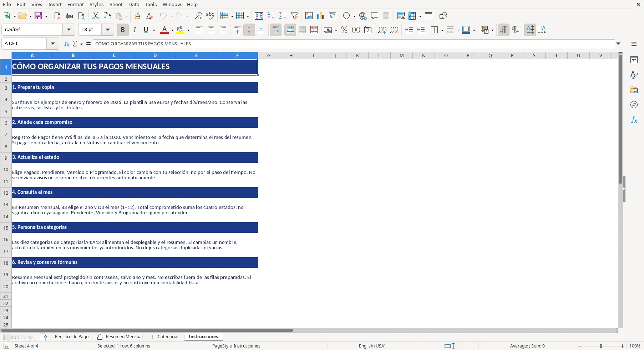Toggle Bold formatting
Viewport: 644px width, 350px height.
(x=123, y=30)
